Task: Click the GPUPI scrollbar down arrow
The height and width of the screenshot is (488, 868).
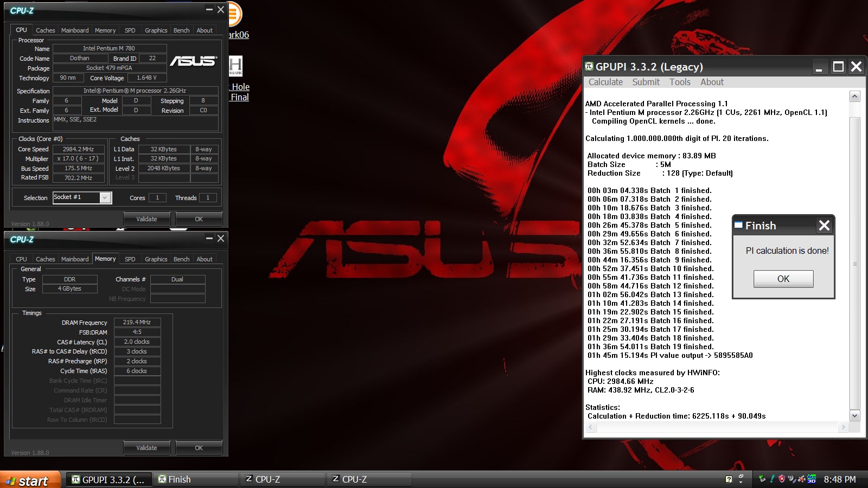Action: tap(855, 416)
